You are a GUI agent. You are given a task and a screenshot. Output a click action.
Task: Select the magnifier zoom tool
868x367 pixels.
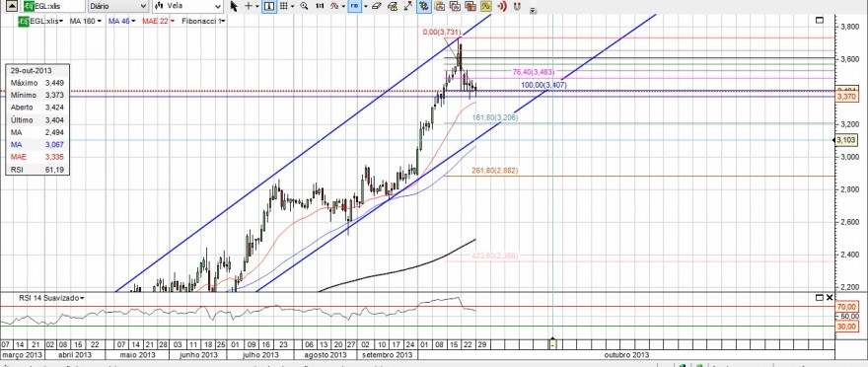304,6
